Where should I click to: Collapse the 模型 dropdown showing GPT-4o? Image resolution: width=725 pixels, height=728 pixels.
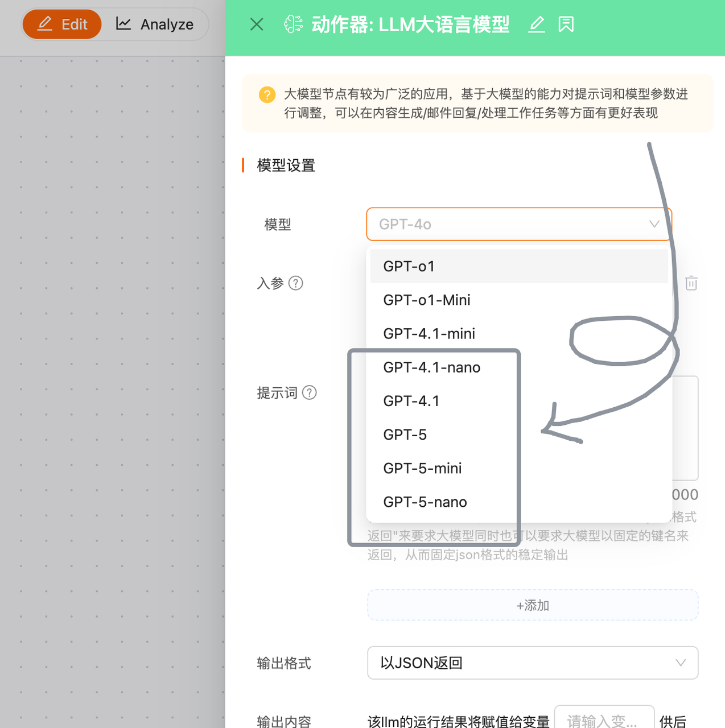coord(519,224)
